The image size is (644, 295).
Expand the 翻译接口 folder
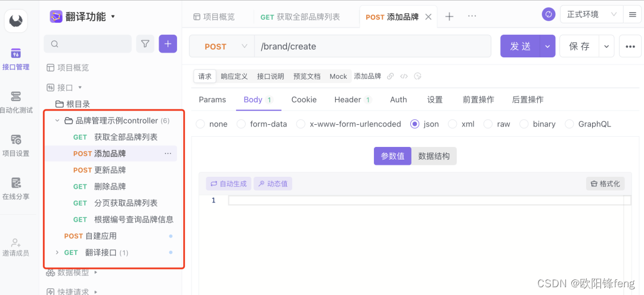(x=57, y=252)
